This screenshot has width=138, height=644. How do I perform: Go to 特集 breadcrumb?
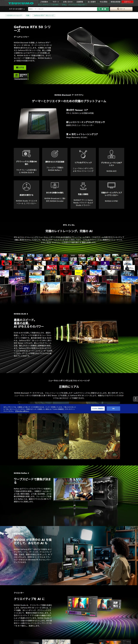[28, 15]
